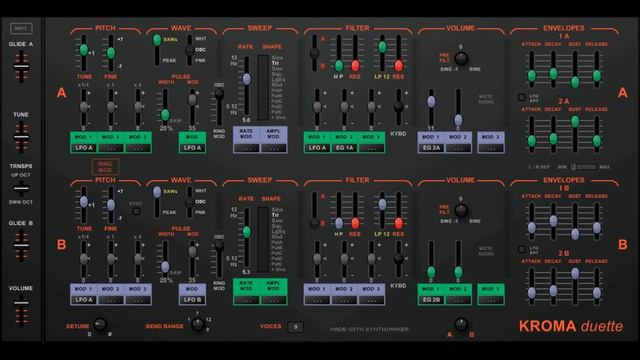Open section B volume MOD 1 EG 2B selector
Viewport: 640px width, 360px height.
pos(431,300)
